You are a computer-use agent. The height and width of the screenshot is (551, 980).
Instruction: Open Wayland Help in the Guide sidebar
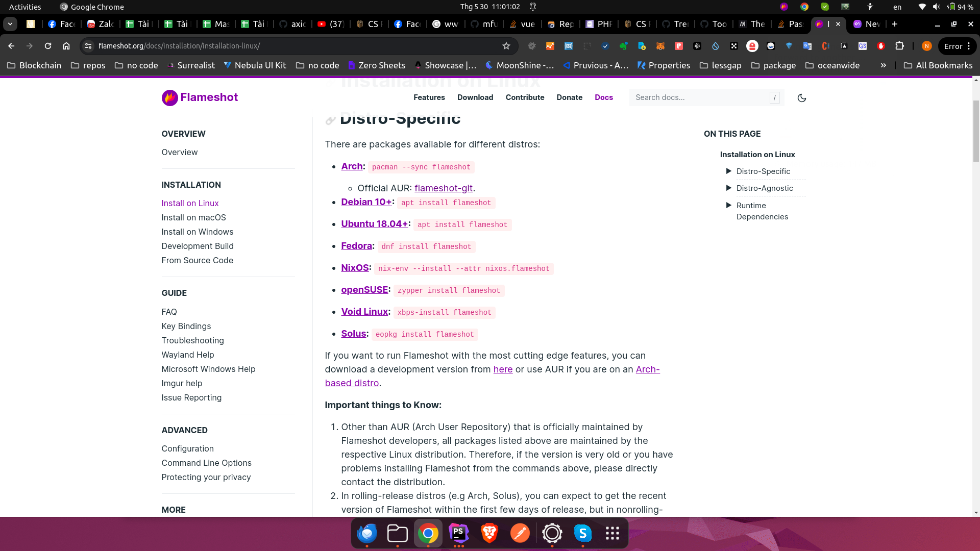188,355
